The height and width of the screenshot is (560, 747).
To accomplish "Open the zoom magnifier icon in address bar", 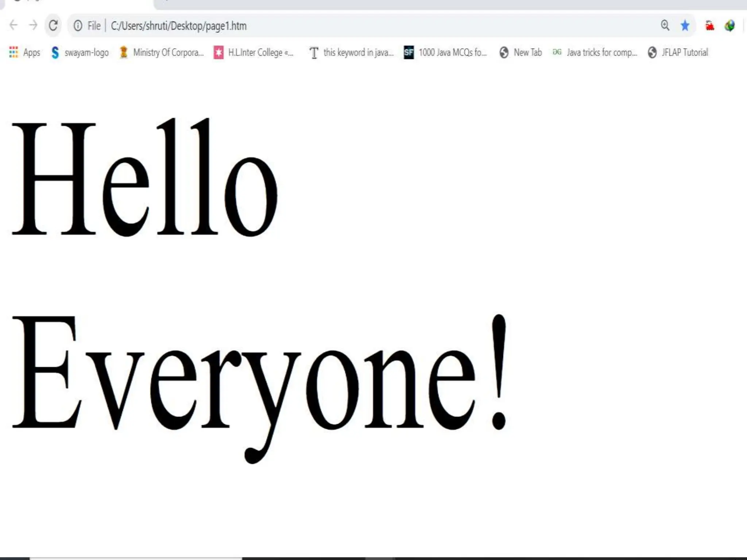I will point(665,26).
